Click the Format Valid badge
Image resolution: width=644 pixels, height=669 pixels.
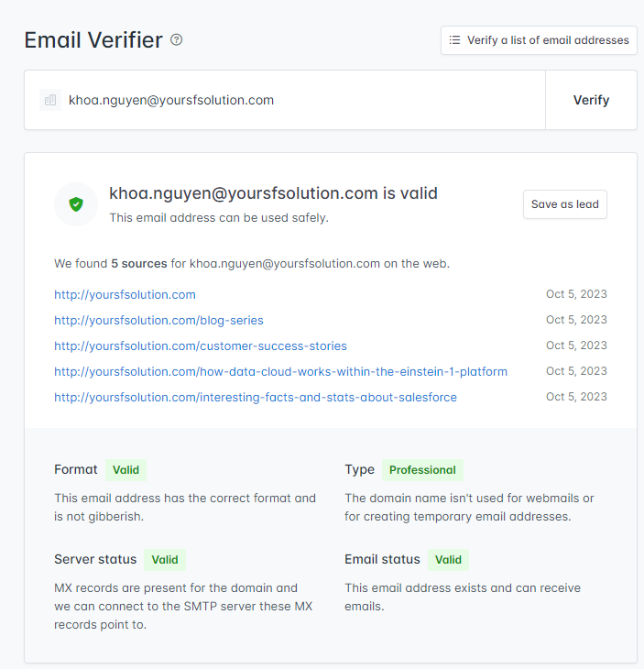(x=126, y=470)
